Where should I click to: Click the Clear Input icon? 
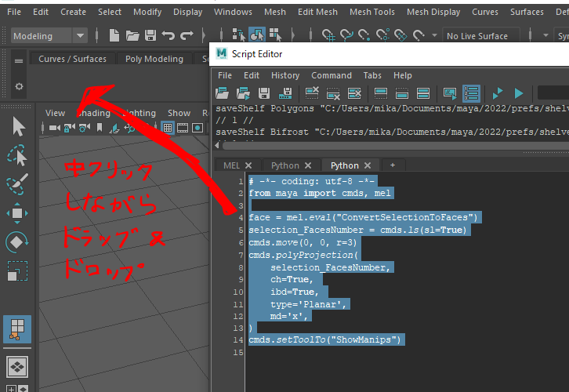click(333, 93)
